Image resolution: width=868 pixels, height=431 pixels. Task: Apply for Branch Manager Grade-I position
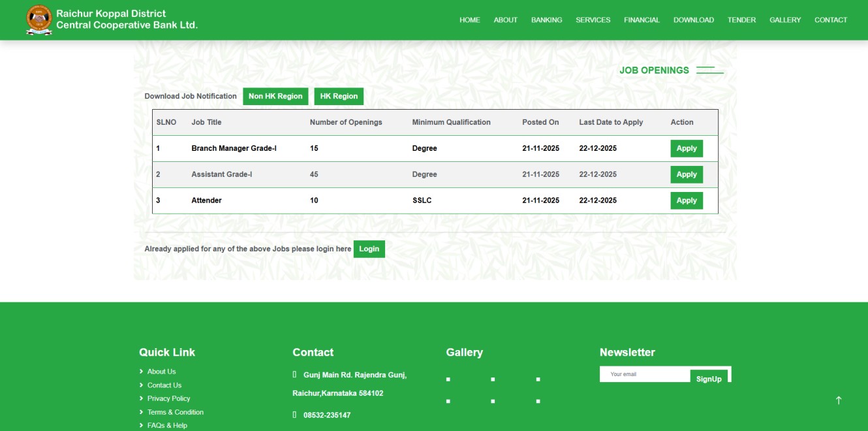click(686, 148)
